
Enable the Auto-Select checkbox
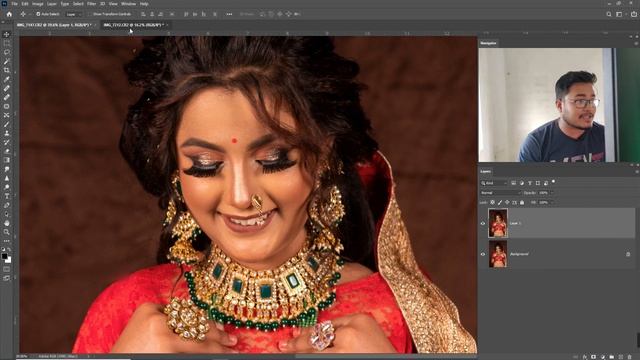pos(38,14)
